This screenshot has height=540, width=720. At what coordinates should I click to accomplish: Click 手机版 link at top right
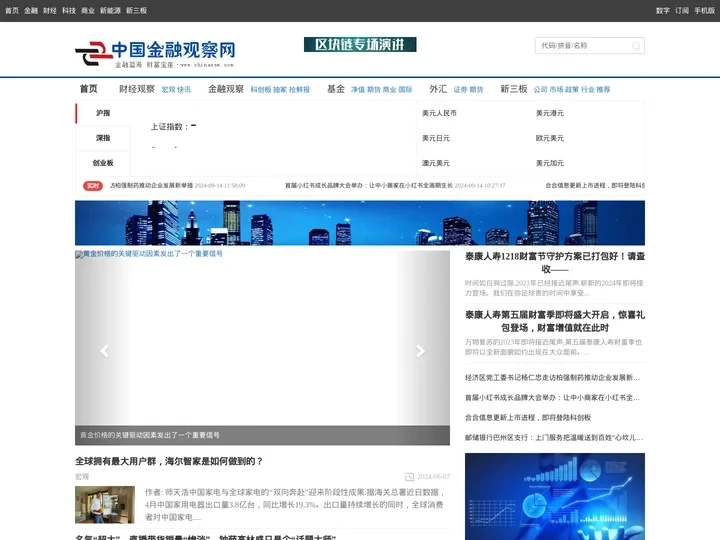704,11
